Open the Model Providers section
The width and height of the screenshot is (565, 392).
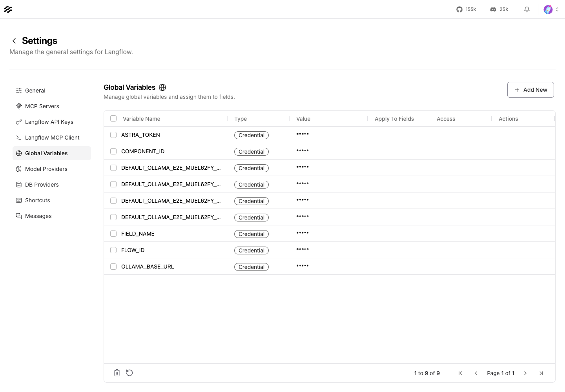point(52,169)
